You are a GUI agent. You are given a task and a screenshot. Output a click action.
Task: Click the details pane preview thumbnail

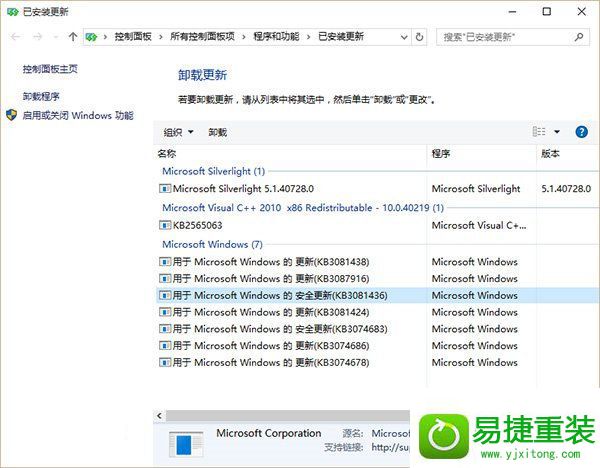[186, 444]
